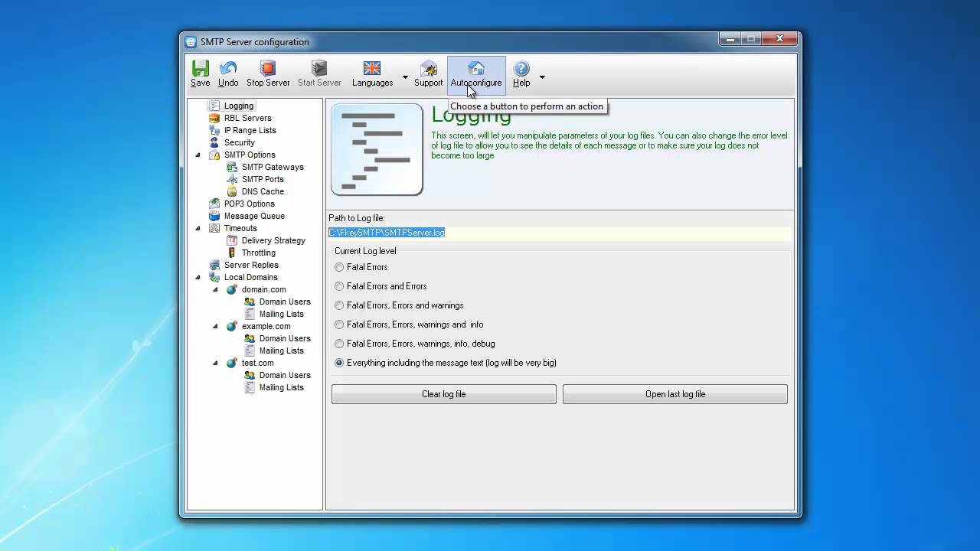Click the POP3 Options icon

[214, 204]
